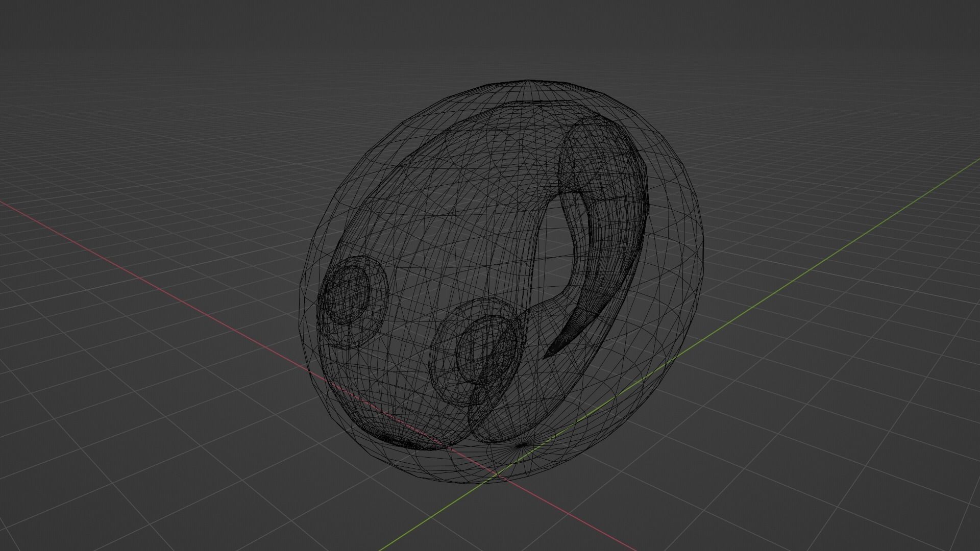Click the outer sphere's right edge wireframe
The height and width of the screenshot is (551, 980).
(x=703, y=255)
